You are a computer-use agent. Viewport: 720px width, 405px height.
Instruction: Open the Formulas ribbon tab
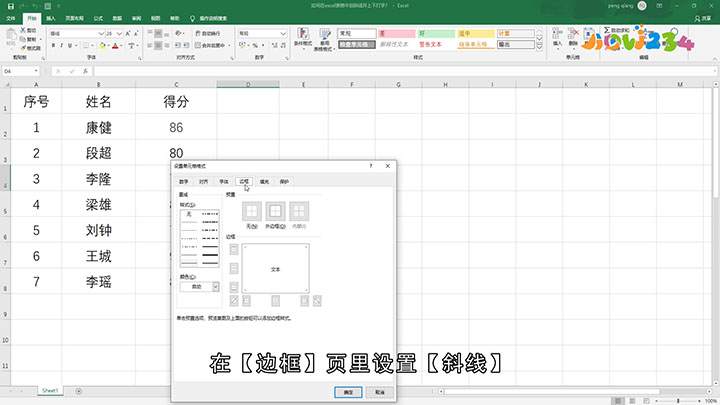(98, 18)
